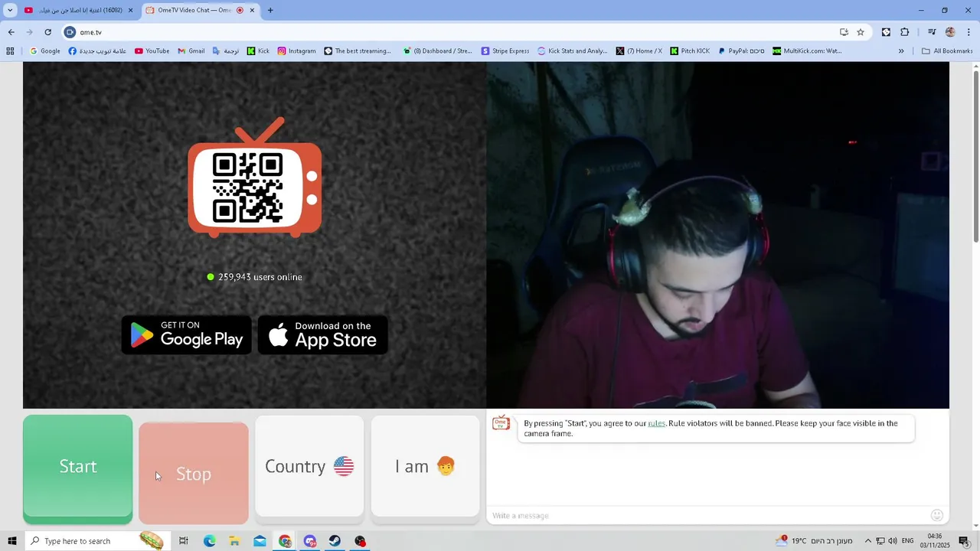Click the Get it on Google Play badge
This screenshot has width=980, height=551.
click(x=186, y=334)
